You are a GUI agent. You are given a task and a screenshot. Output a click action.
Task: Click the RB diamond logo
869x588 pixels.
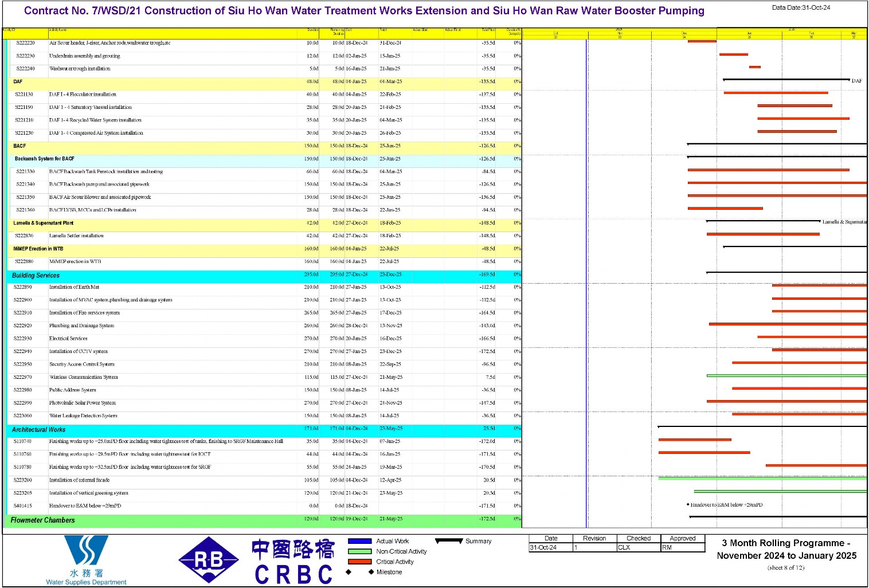209,560
